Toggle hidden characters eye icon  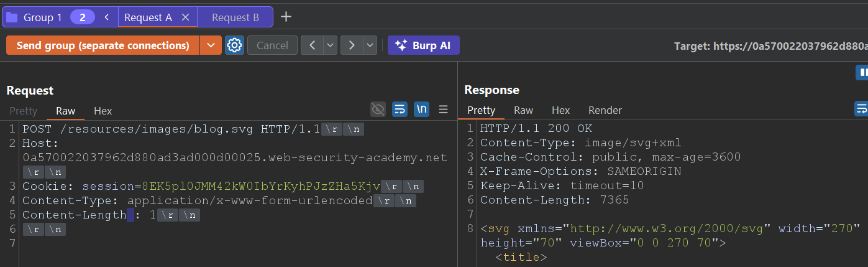pyautogui.click(x=378, y=110)
